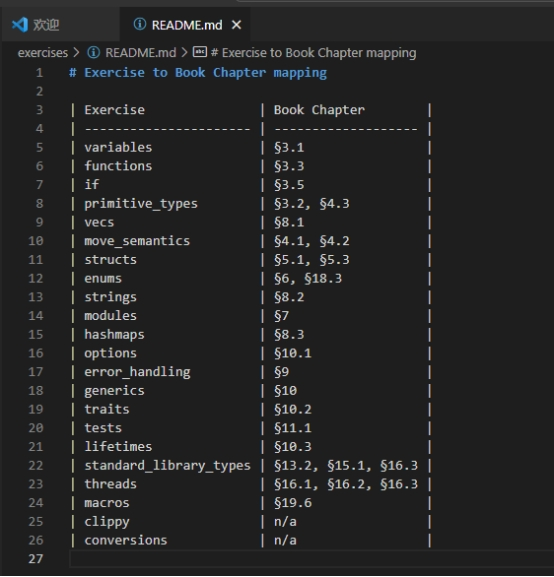This screenshot has height=577, width=554.
Task: Click line number 1 in the gutter
Action: (x=39, y=73)
